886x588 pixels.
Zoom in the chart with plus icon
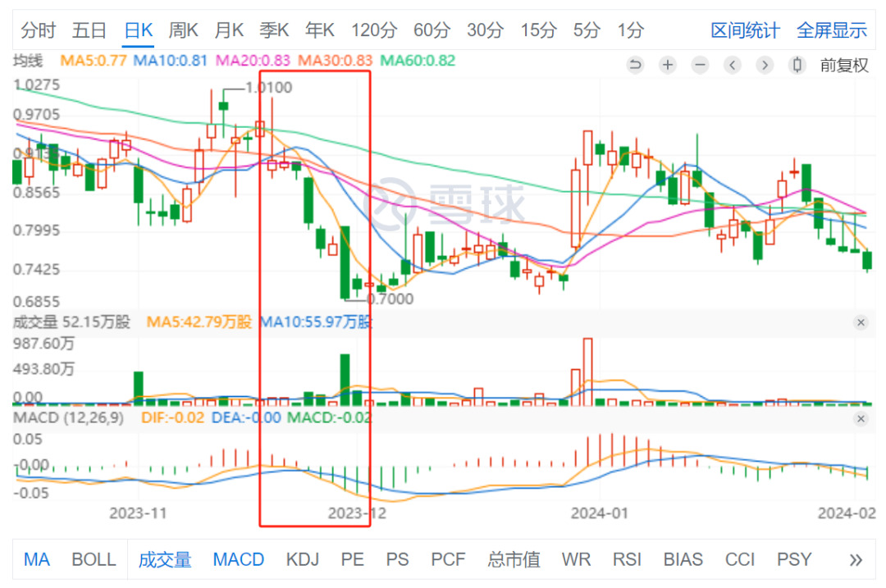[x=668, y=65]
